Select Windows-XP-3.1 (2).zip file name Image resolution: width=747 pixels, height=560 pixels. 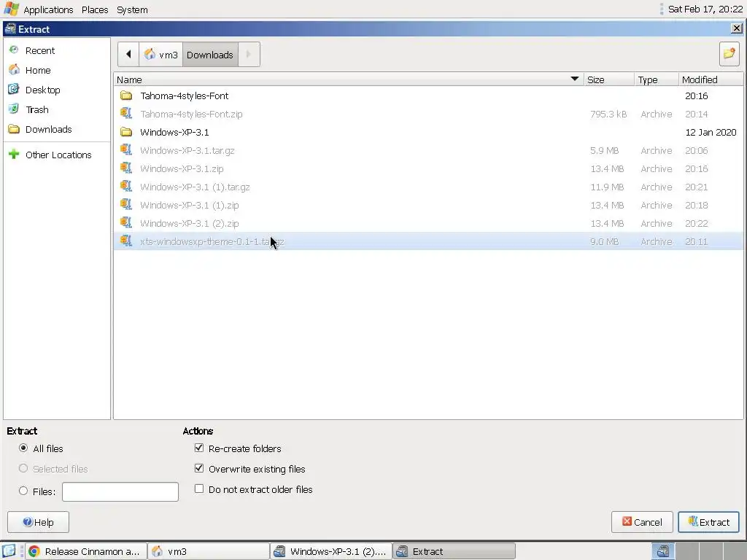189,223
